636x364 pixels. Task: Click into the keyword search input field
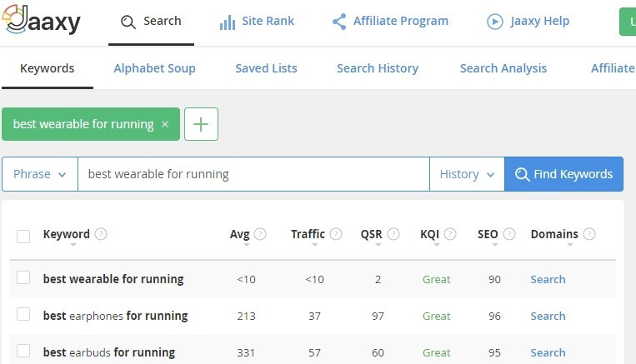click(254, 174)
